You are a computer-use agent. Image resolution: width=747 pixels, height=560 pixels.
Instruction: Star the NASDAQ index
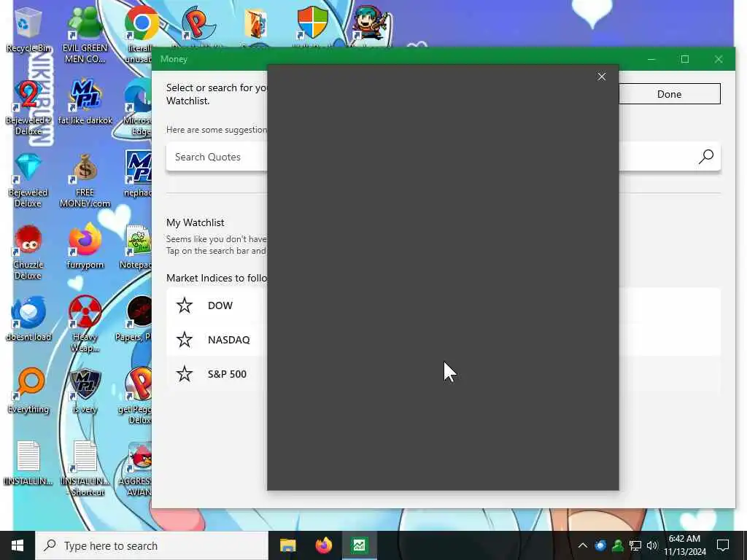[x=185, y=340]
